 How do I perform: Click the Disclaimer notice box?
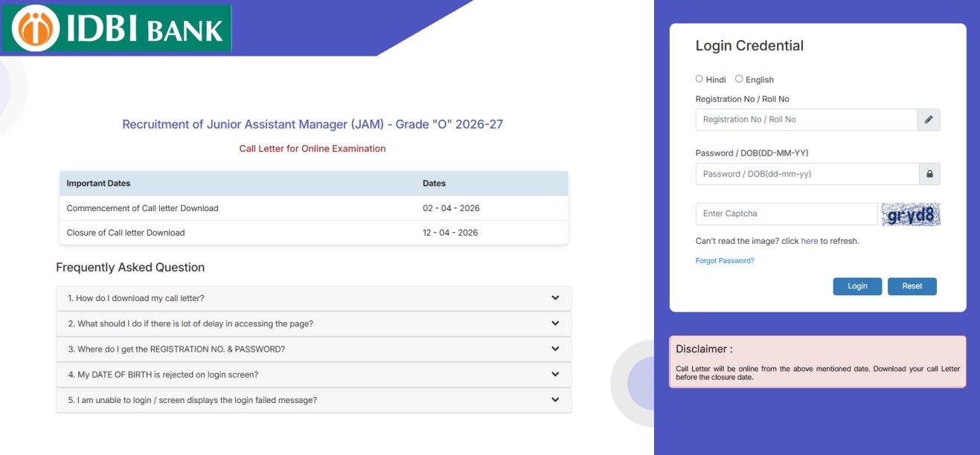click(819, 362)
